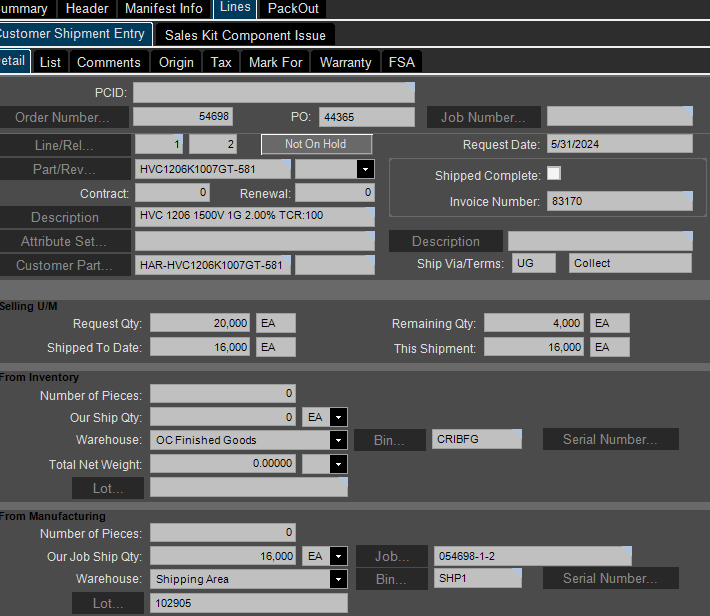Click the Collect terms field
Screen dimensions: 710x616
coord(630,263)
